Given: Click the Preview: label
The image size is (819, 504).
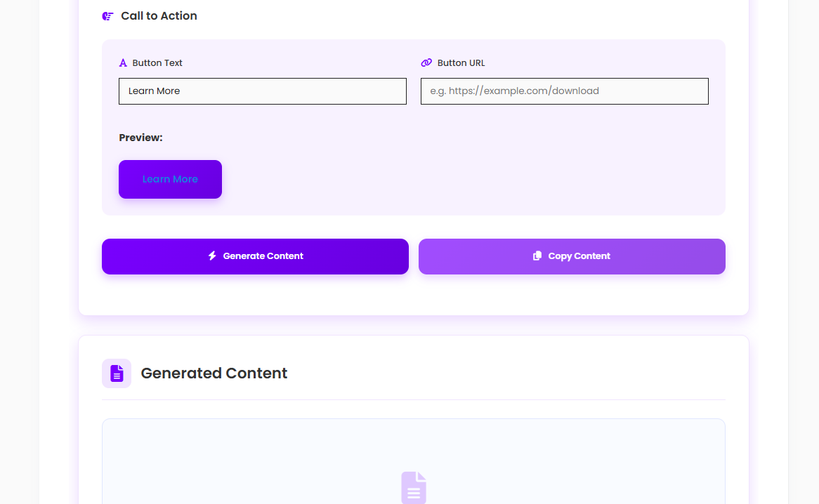Looking at the screenshot, I should click(140, 138).
